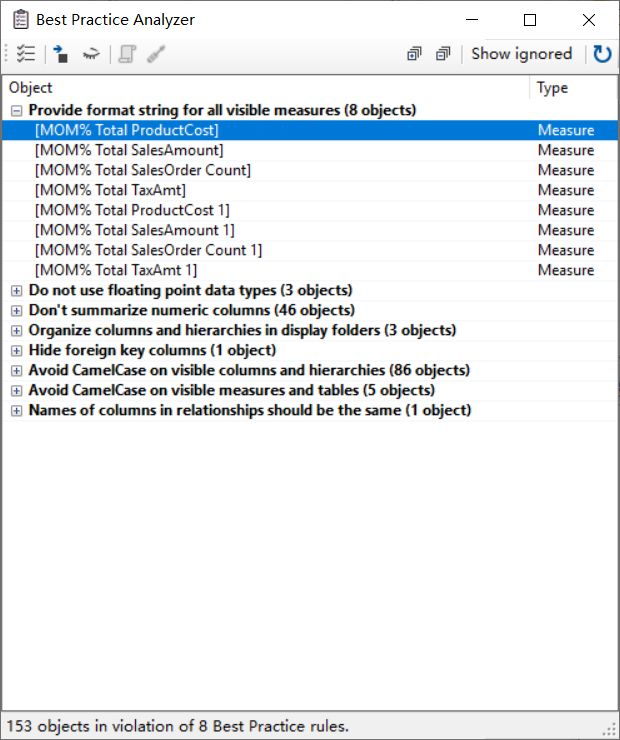The width and height of the screenshot is (620, 740).
Task: Collapse the Provide format string rule group
Action: point(17,111)
